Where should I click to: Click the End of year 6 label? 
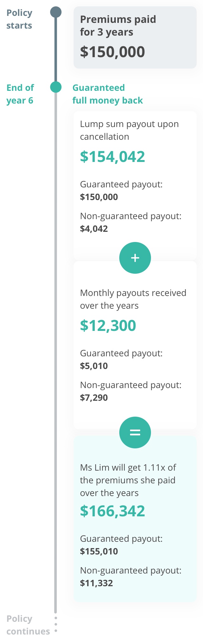pos(20,94)
